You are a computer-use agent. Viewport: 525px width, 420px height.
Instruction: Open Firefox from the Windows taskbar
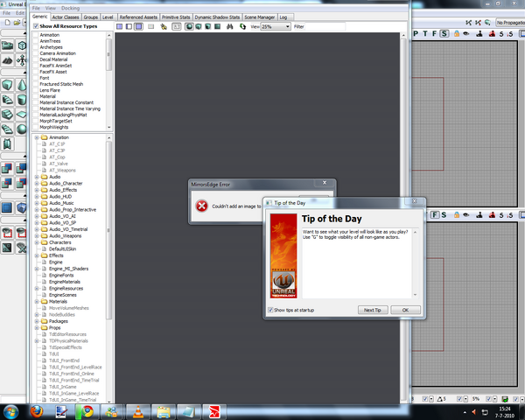37,411
